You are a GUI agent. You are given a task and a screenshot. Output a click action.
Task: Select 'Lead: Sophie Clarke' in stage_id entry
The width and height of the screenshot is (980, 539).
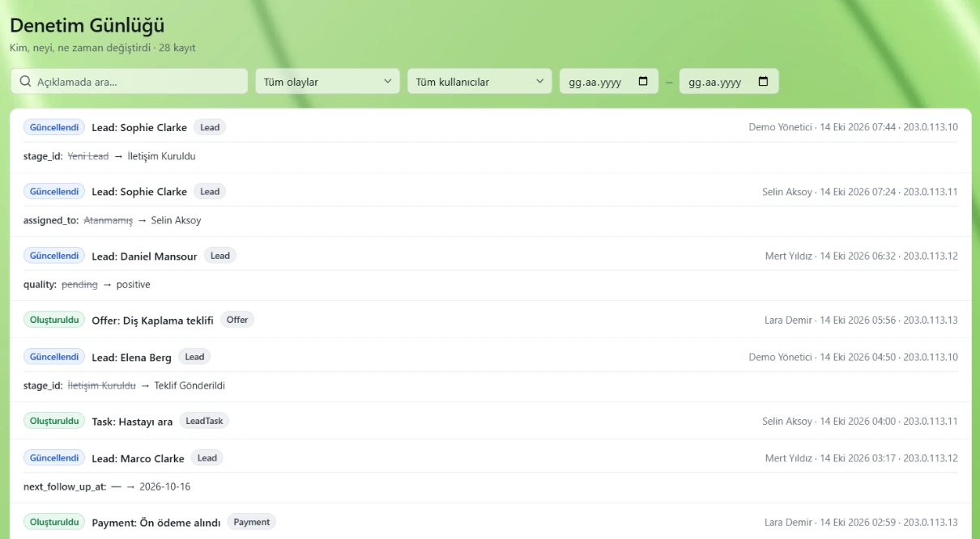pyautogui.click(x=139, y=127)
